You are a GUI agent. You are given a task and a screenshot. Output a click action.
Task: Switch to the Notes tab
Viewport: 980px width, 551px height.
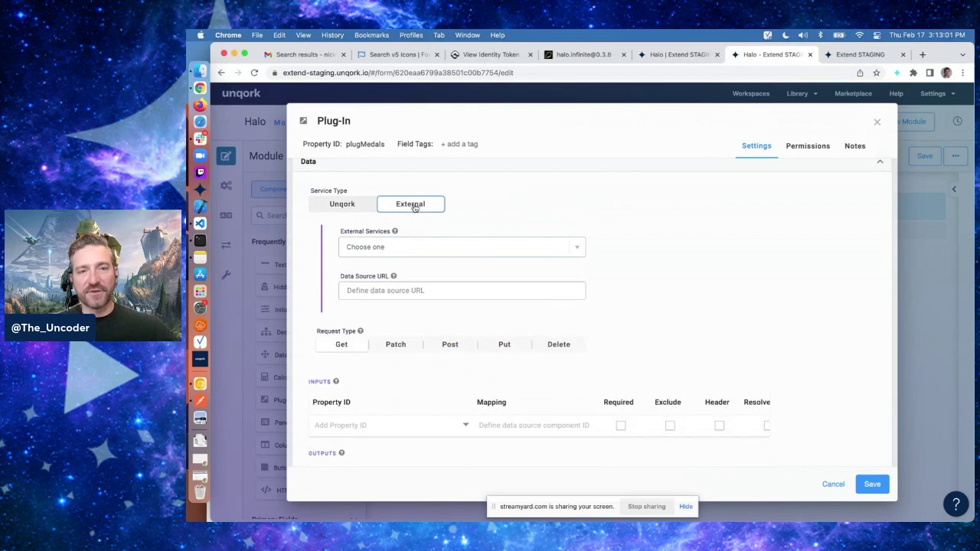tap(855, 146)
